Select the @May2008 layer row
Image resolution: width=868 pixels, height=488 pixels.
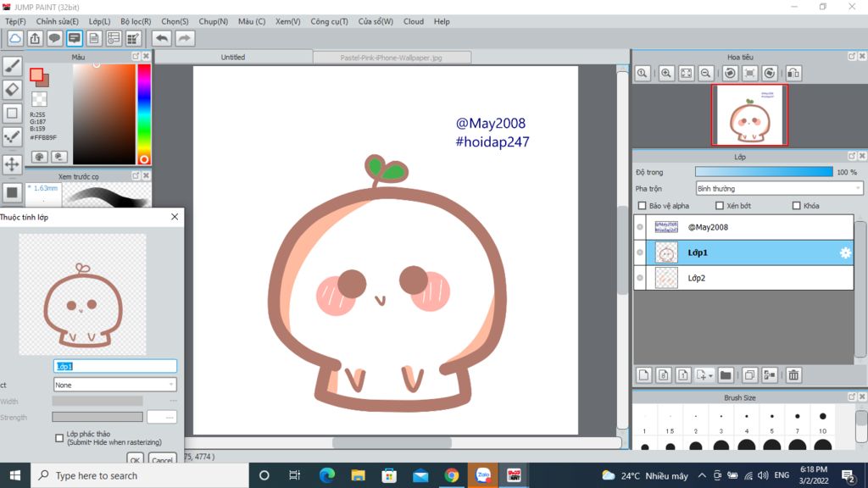(743, 227)
